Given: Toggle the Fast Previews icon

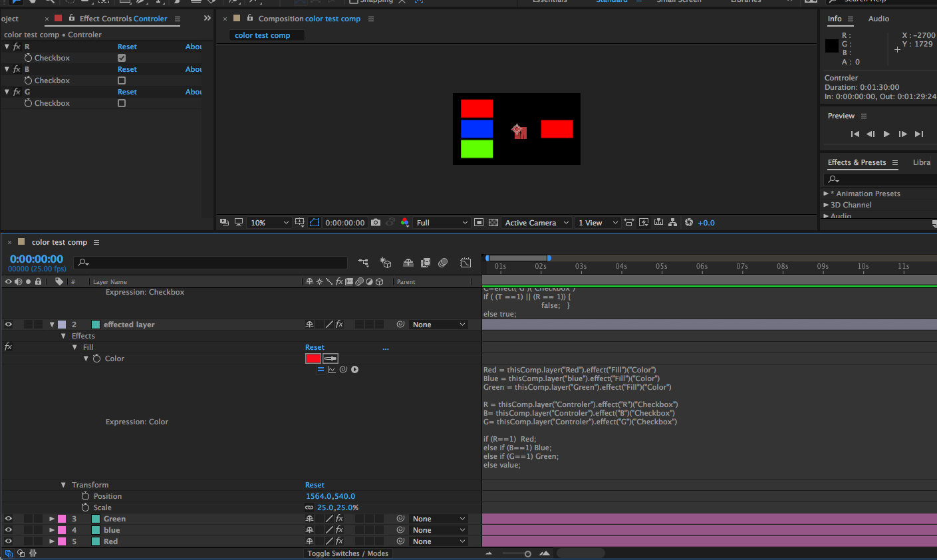Looking at the screenshot, I should click(x=644, y=223).
